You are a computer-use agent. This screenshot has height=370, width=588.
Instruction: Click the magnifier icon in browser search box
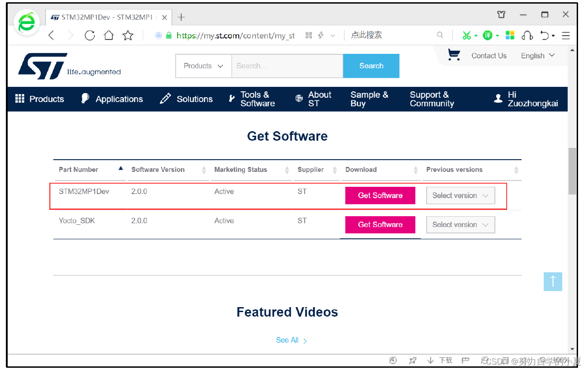tap(440, 35)
